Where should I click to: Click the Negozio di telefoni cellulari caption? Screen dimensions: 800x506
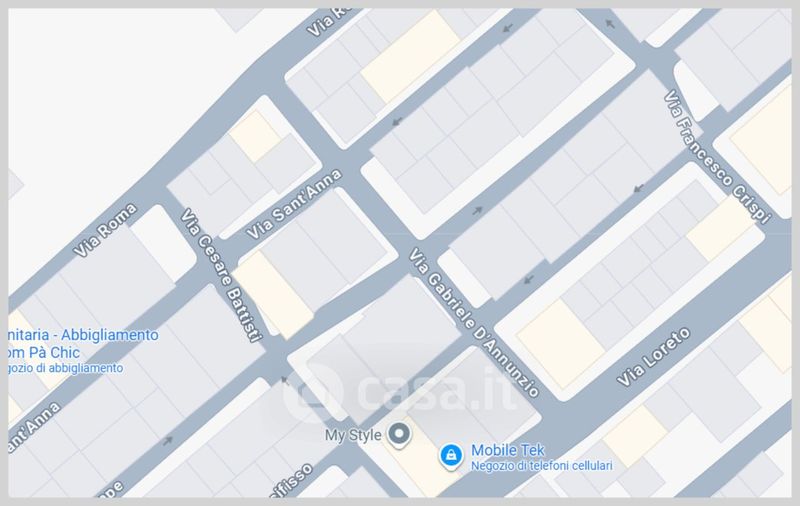541,466
